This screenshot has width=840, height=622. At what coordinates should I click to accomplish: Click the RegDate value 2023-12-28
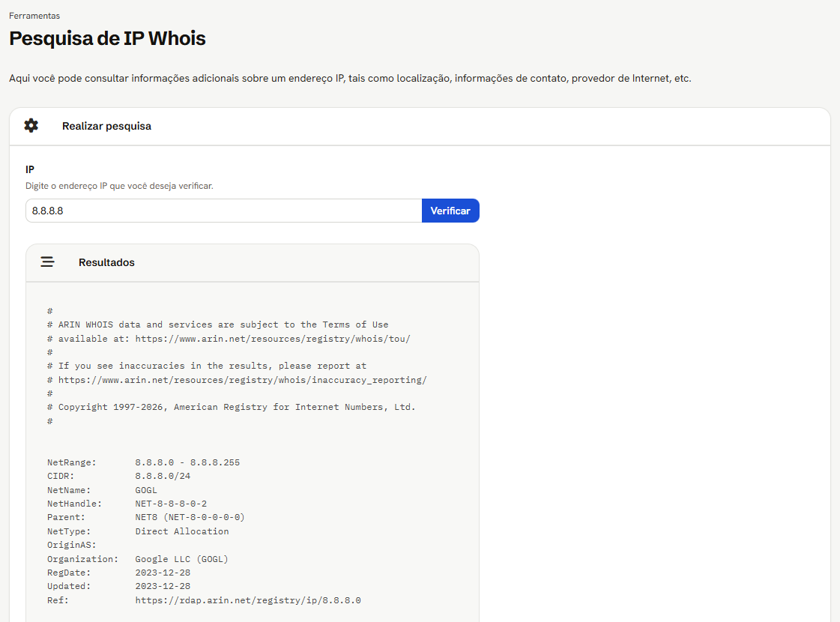(163, 573)
